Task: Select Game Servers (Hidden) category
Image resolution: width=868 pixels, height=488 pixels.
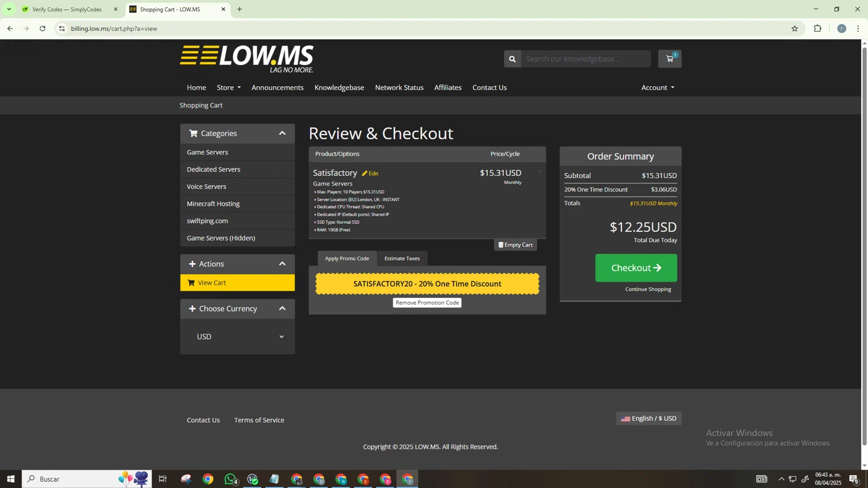Action: click(237, 238)
